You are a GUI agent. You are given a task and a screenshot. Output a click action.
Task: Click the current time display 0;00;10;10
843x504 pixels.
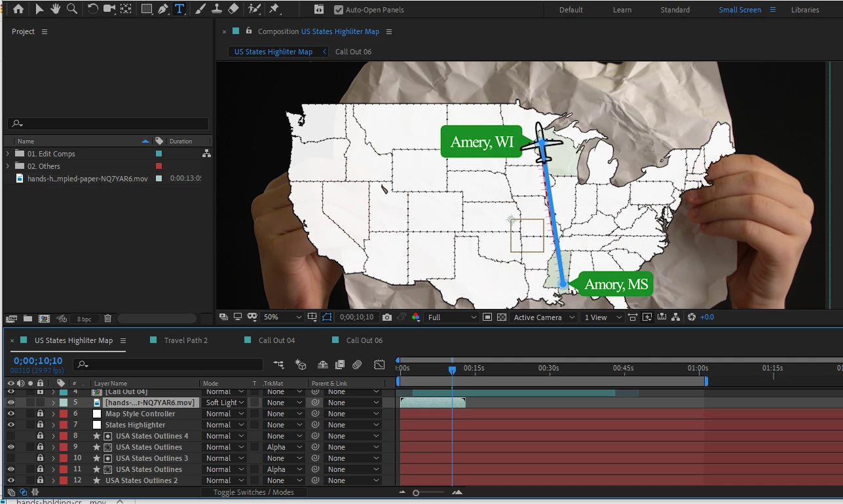click(x=38, y=361)
